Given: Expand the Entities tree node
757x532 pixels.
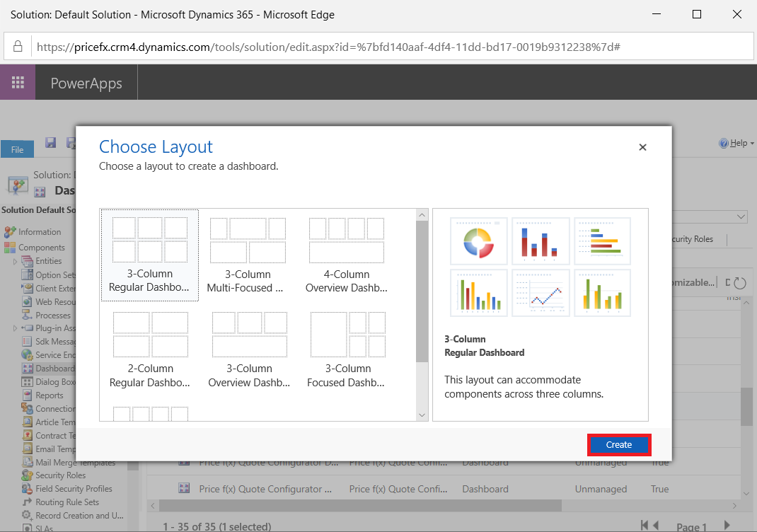Looking at the screenshot, I should point(15,262).
